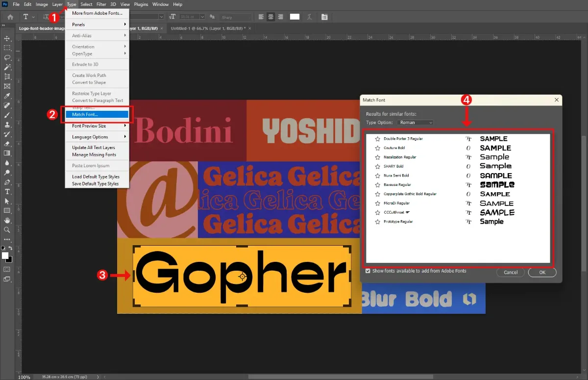Cancel the Match Font dialog
This screenshot has height=380, width=588.
click(x=510, y=272)
